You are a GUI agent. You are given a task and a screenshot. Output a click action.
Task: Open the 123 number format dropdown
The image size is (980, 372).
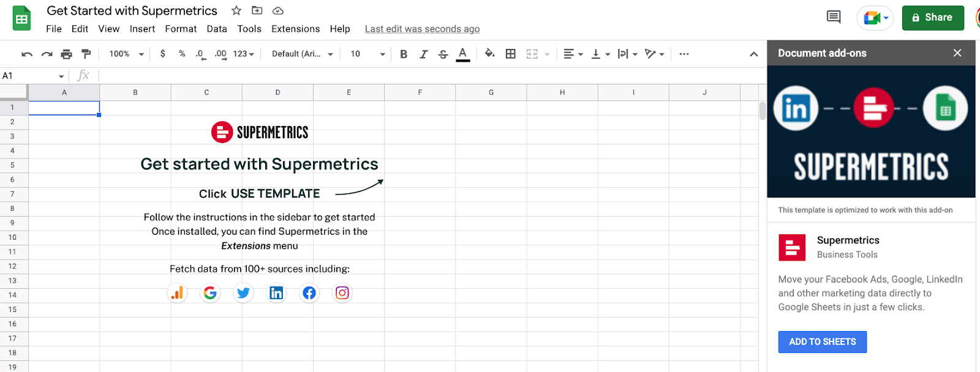coord(243,54)
